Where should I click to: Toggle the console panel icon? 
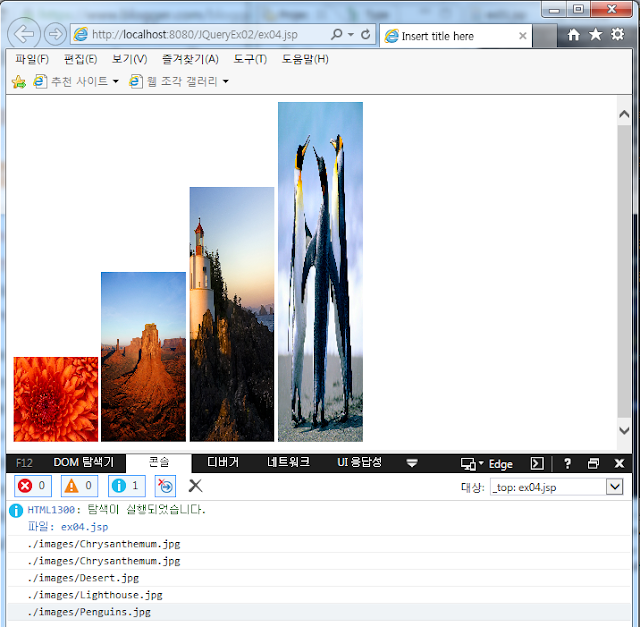[537, 464]
